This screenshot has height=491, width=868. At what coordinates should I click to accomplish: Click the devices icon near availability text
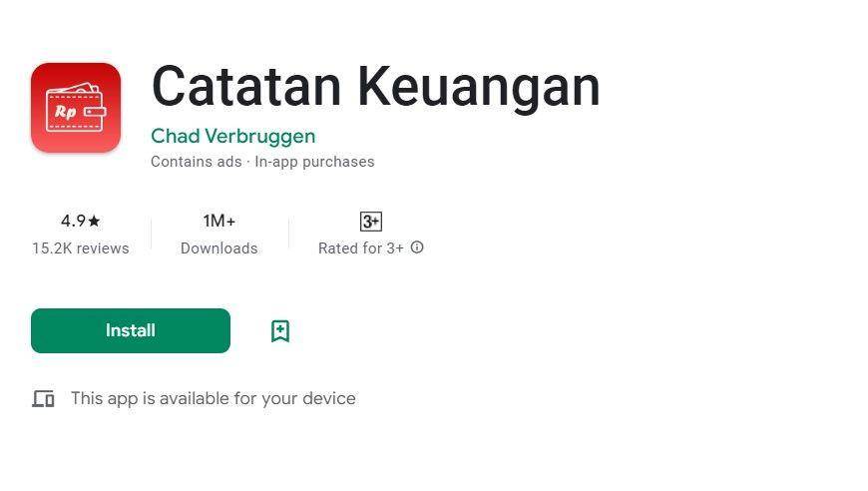(43, 398)
